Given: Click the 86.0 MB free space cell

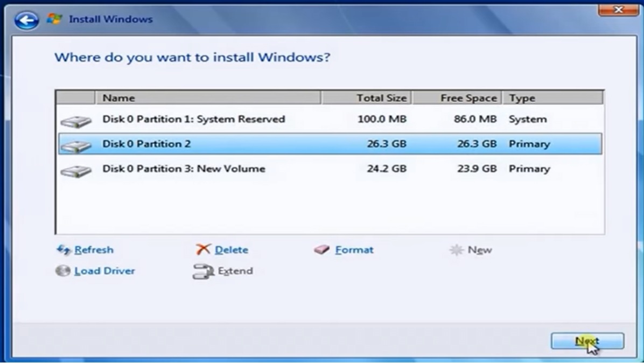Looking at the screenshot, I should point(475,119).
